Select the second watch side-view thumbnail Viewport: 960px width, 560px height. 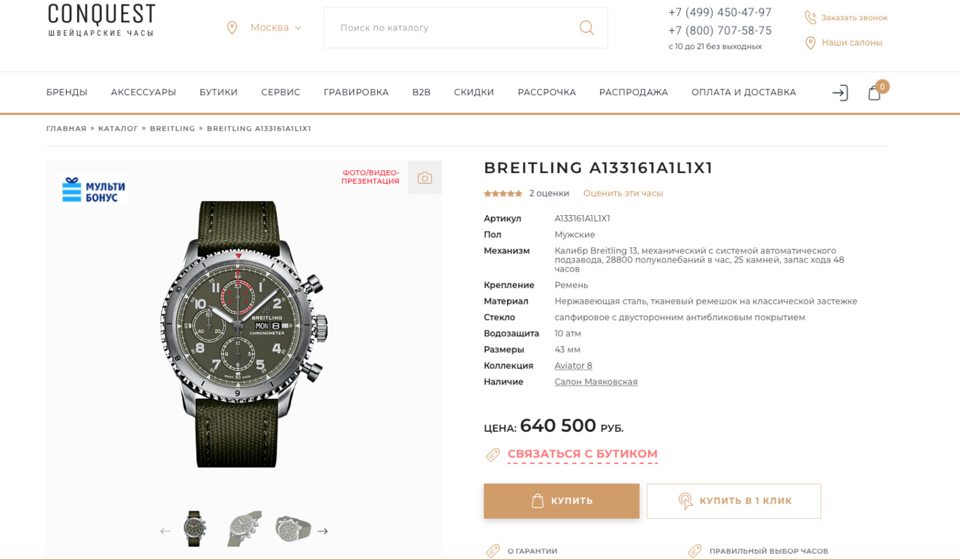click(244, 529)
